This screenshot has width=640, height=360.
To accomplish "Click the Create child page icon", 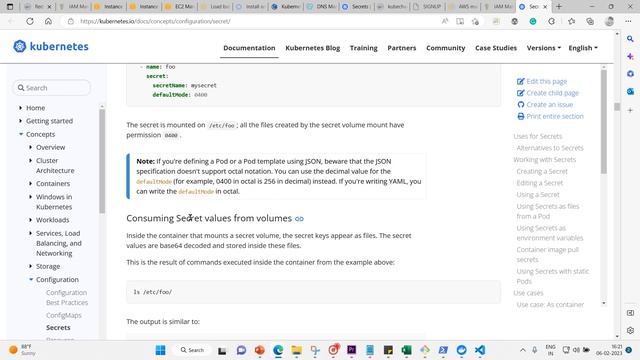I will [x=520, y=93].
